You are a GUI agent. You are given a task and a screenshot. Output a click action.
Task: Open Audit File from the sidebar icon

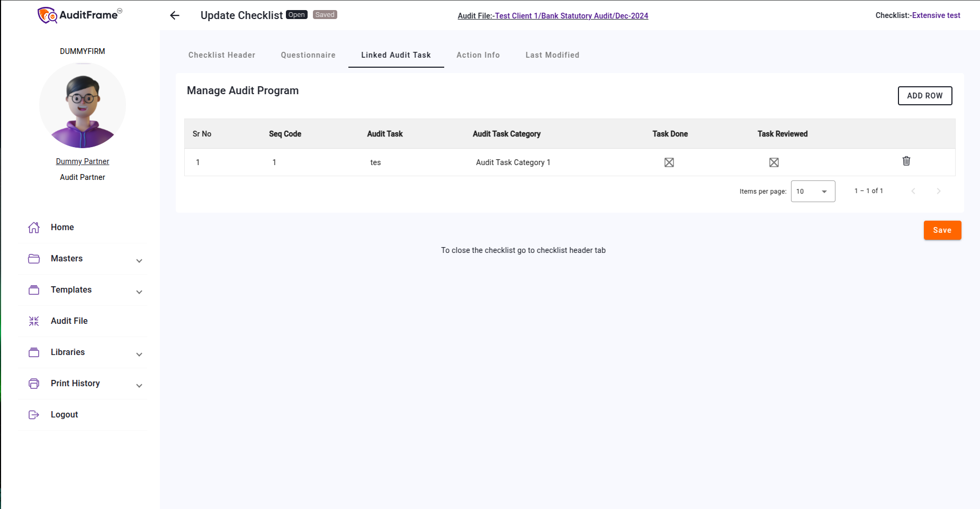[34, 321]
